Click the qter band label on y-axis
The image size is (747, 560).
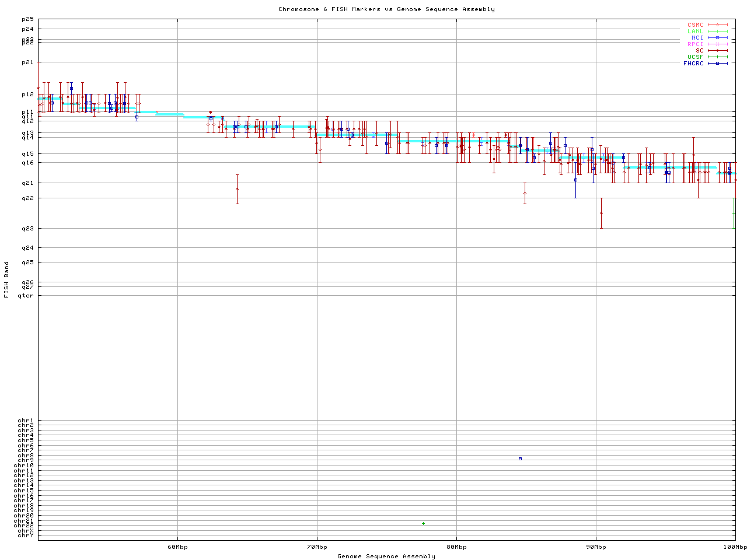pos(26,296)
